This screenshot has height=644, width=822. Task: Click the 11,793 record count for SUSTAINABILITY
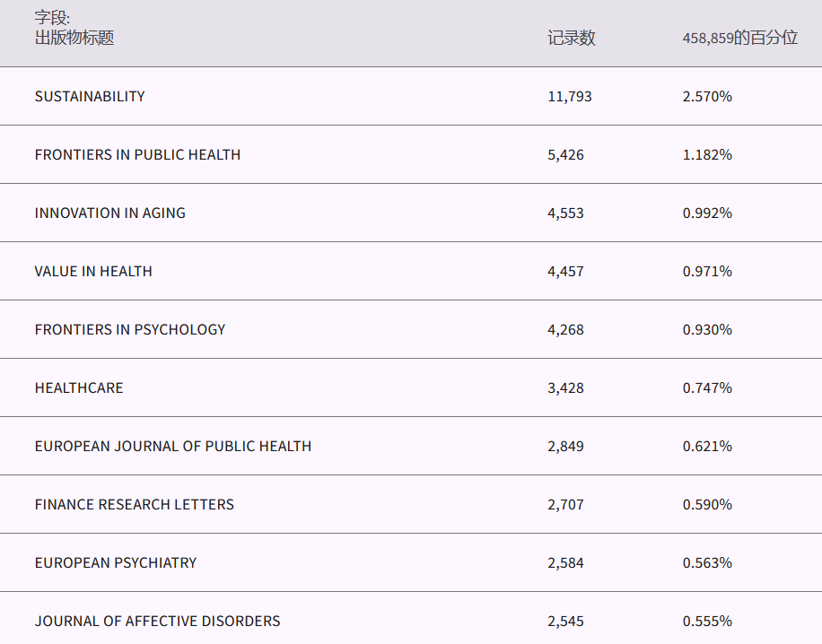pos(570,96)
